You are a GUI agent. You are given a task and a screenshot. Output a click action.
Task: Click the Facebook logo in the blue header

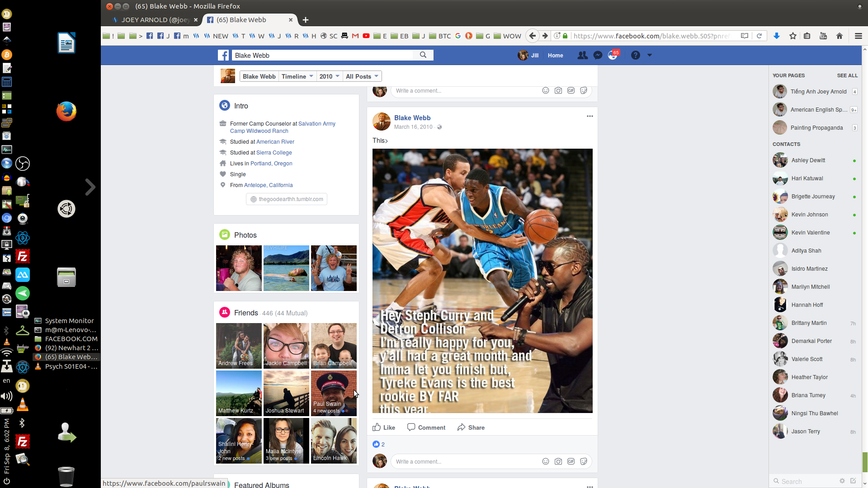tap(223, 55)
